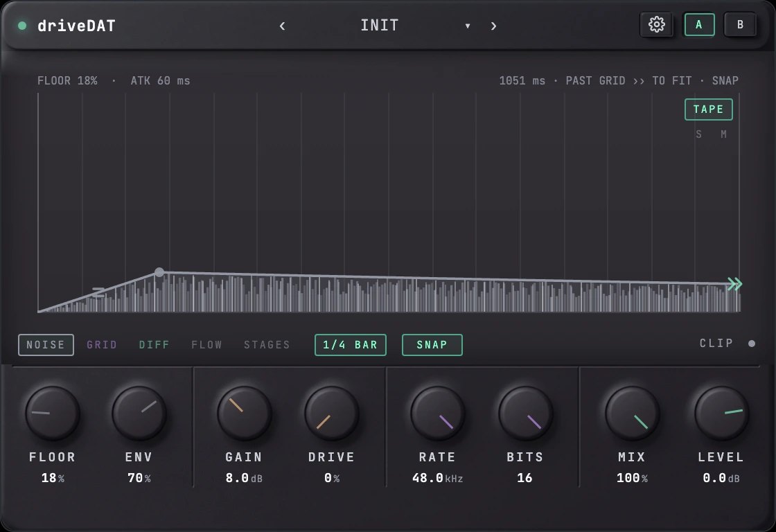This screenshot has width=776, height=532.
Task: Select the INIT preset name
Action: (380, 25)
